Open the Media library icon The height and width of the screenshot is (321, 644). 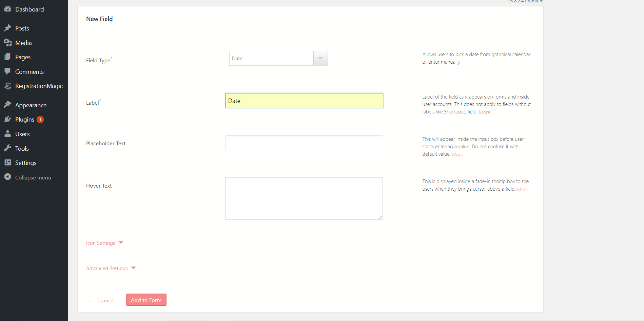click(x=8, y=43)
